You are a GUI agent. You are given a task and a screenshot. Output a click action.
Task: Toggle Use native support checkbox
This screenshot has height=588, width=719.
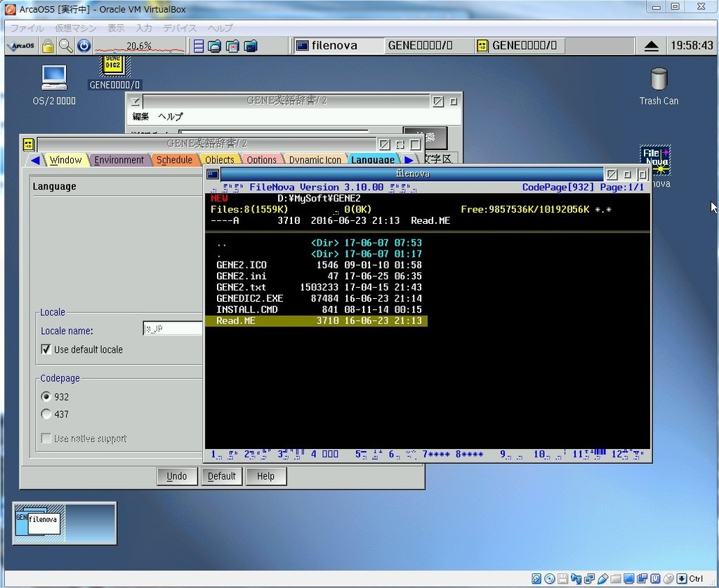point(46,438)
